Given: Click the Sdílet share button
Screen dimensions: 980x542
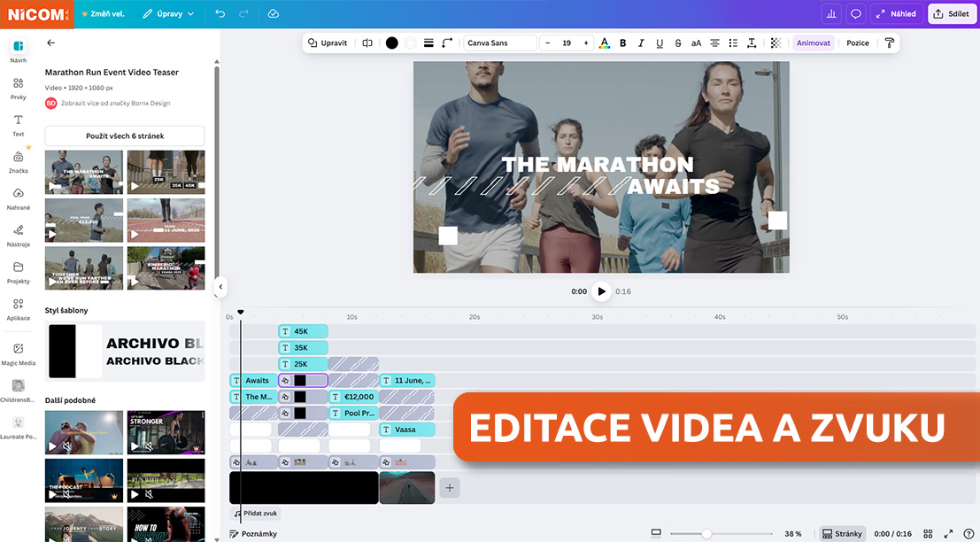Looking at the screenshot, I should click(x=951, y=14).
